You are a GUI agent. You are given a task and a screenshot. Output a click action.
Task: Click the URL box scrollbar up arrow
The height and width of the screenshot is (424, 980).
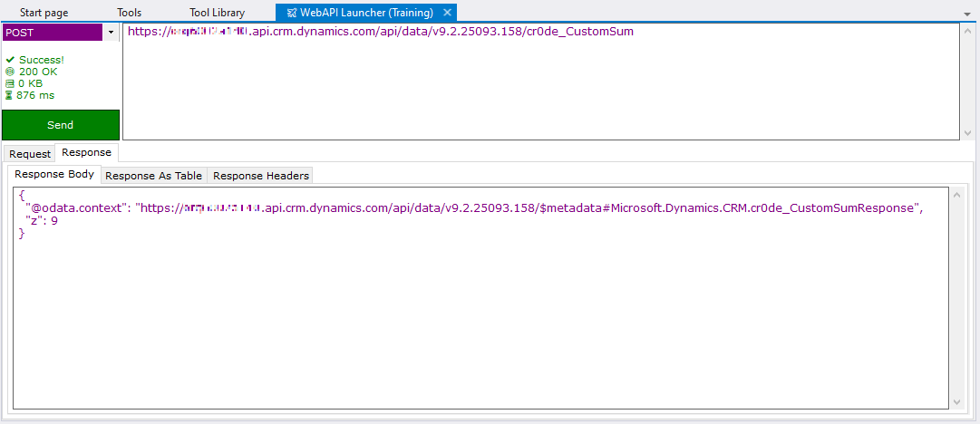point(967,30)
